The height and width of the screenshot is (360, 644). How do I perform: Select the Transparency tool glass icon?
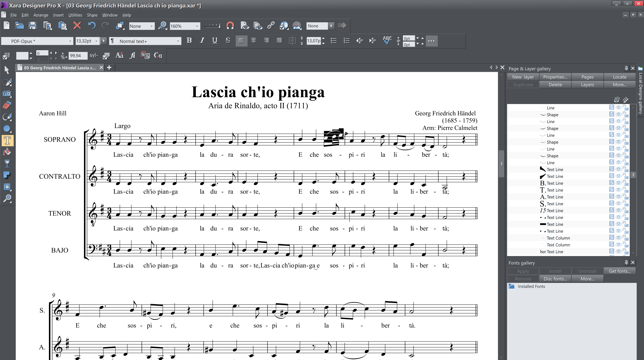coord(7,164)
